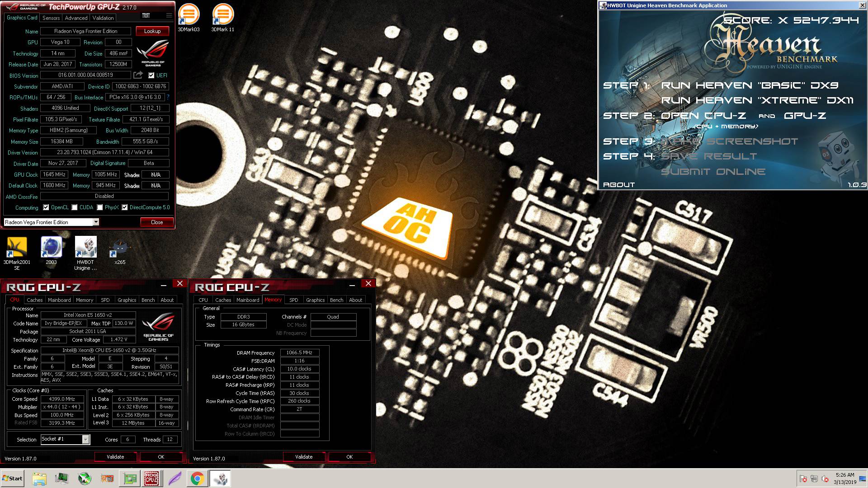Viewport: 868px width, 488px height.
Task: Toggle the PhysX checkbox
Action: point(99,207)
